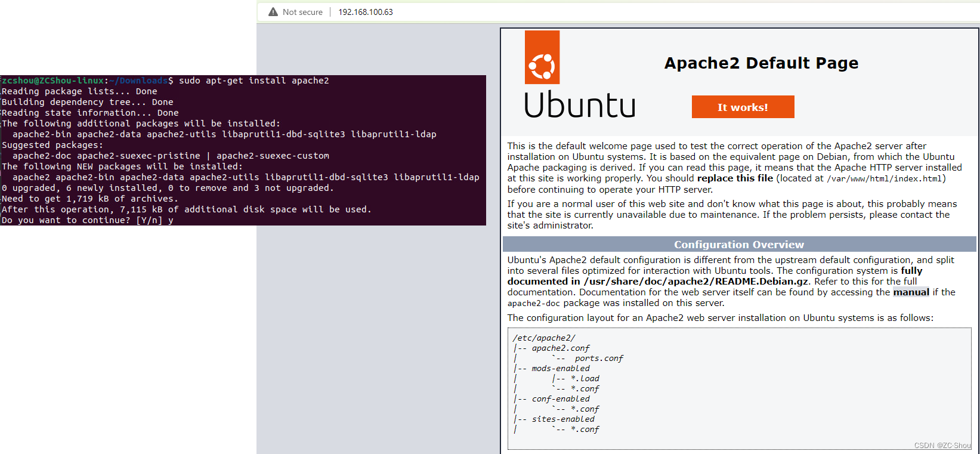The width and height of the screenshot is (980, 454).
Task: Click 'mods-enabled' in the config tree
Action: point(561,368)
